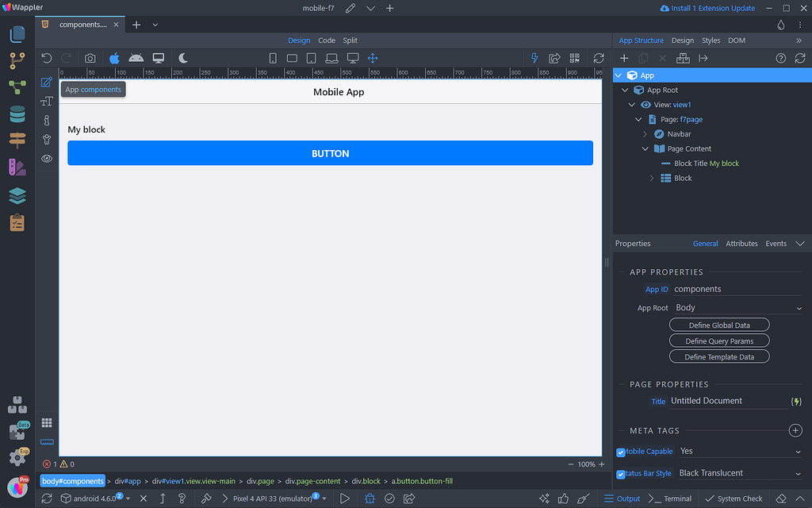Select the Apple iOS theme icon
This screenshot has width=812, height=508.
point(113,57)
